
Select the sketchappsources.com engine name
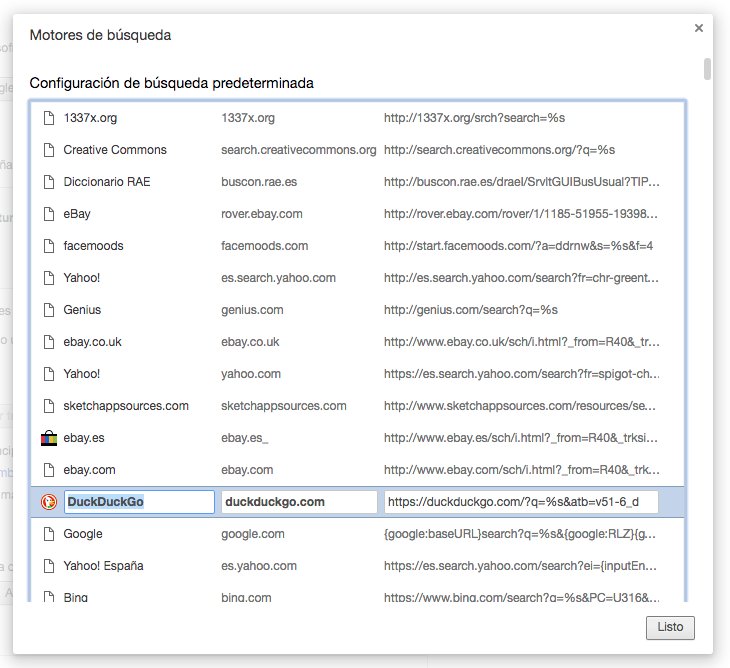pyautogui.click(x=126, y=406)
